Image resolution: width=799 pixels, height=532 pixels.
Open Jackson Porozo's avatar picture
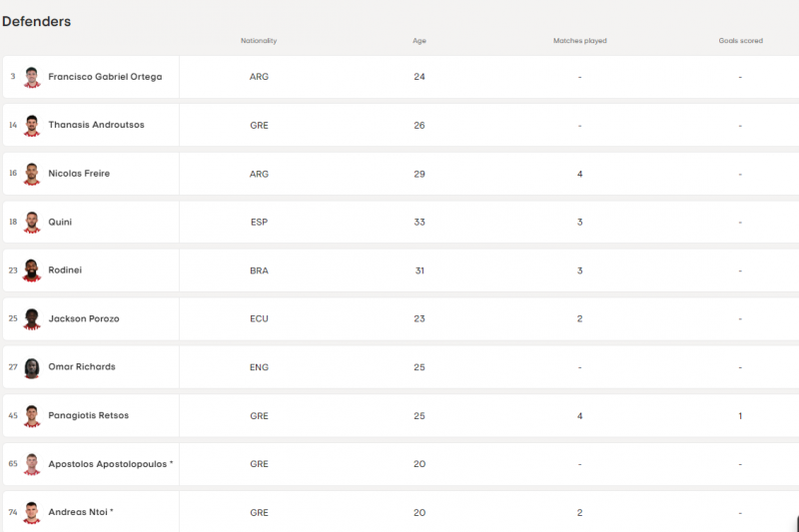pyautogui.click(x=32, y=318)
